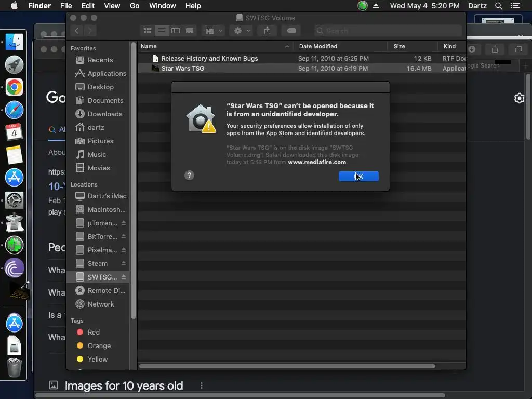Screen dimensions: 532x399
Task: Select Release History and Known Bugs file
Action: pos(302,58)
